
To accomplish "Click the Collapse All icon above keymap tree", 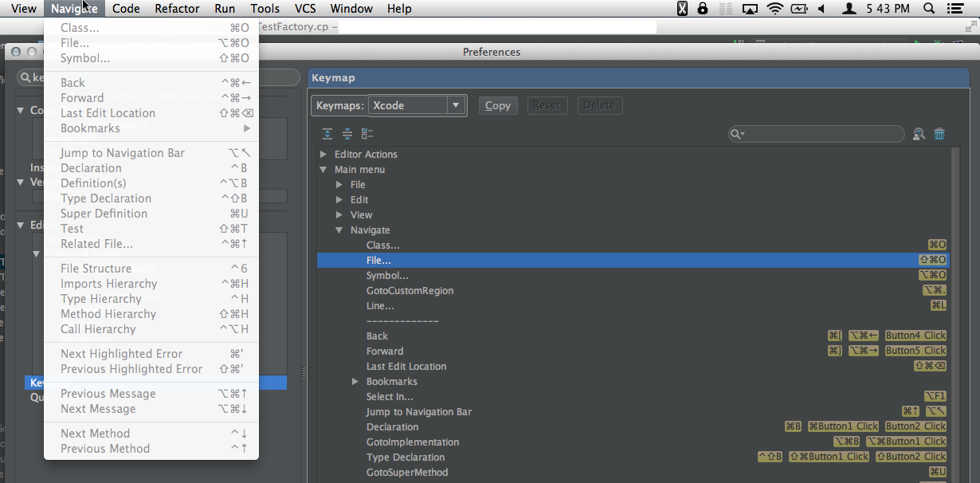I will click(x=347, y=134).
